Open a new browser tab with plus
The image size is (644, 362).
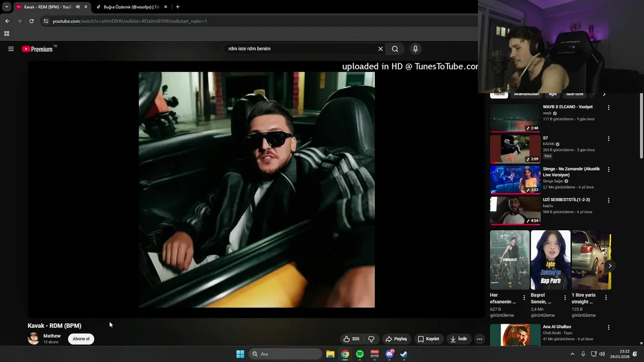coord(178,7)
